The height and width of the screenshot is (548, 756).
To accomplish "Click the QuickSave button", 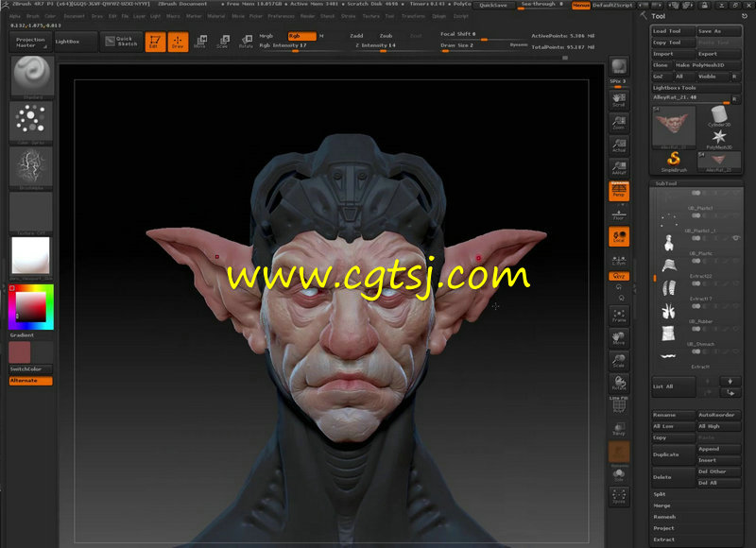I will [493, 6].
